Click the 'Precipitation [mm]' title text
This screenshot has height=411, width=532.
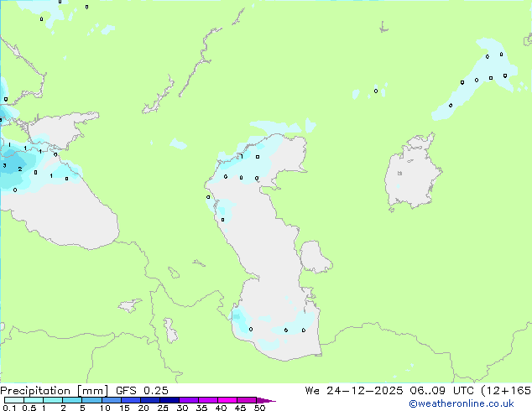click(54, 391)
